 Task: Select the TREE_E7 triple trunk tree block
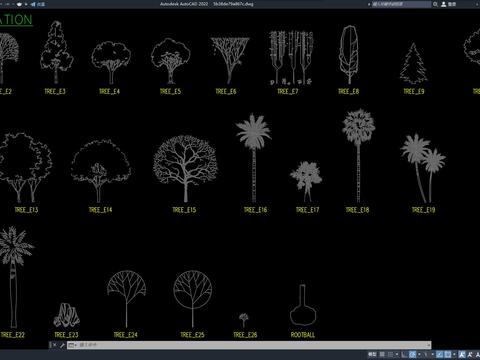291,57
